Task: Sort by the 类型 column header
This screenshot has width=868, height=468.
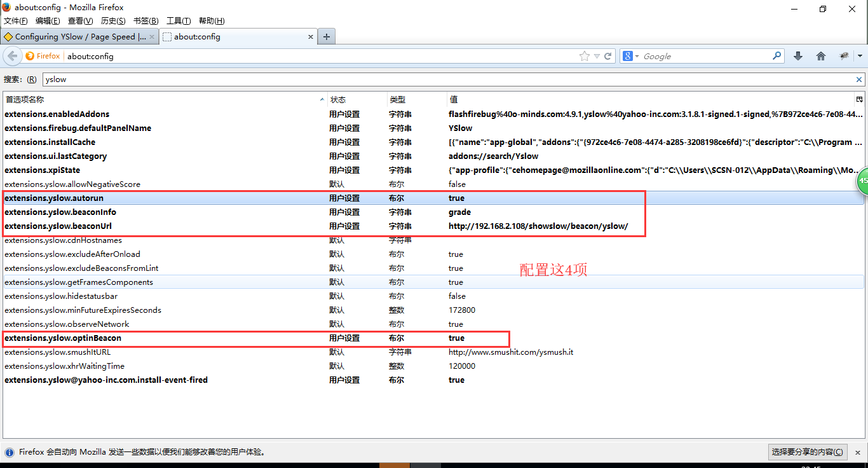Action: pyautogui.click(x=417, y=99)
